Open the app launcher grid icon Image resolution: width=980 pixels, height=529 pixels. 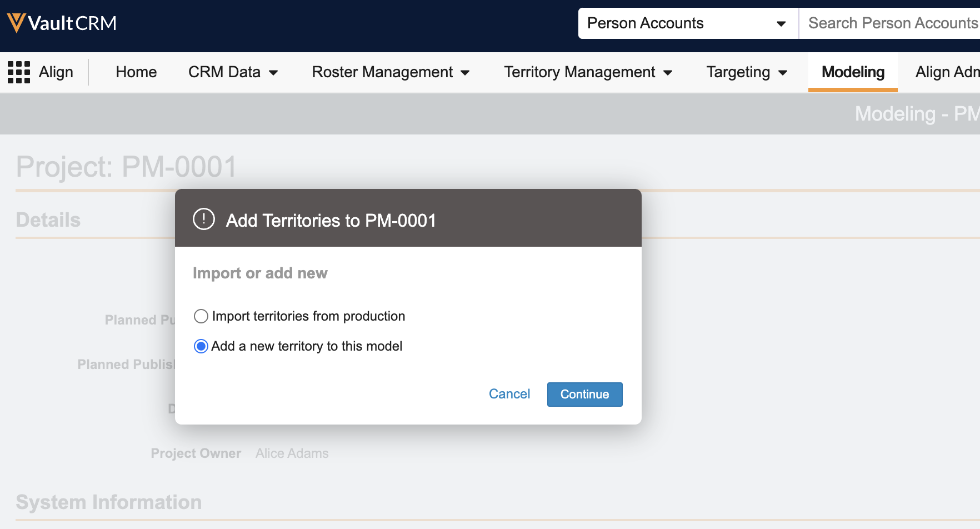coord(19,72)
